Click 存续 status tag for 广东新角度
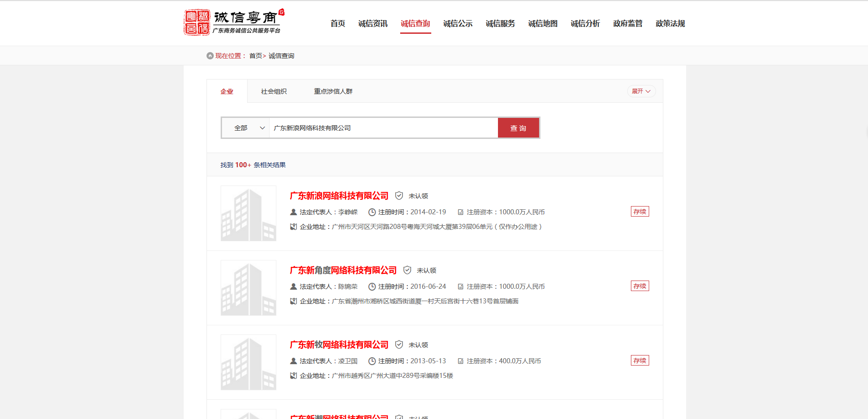 click(x=640, y=286)
